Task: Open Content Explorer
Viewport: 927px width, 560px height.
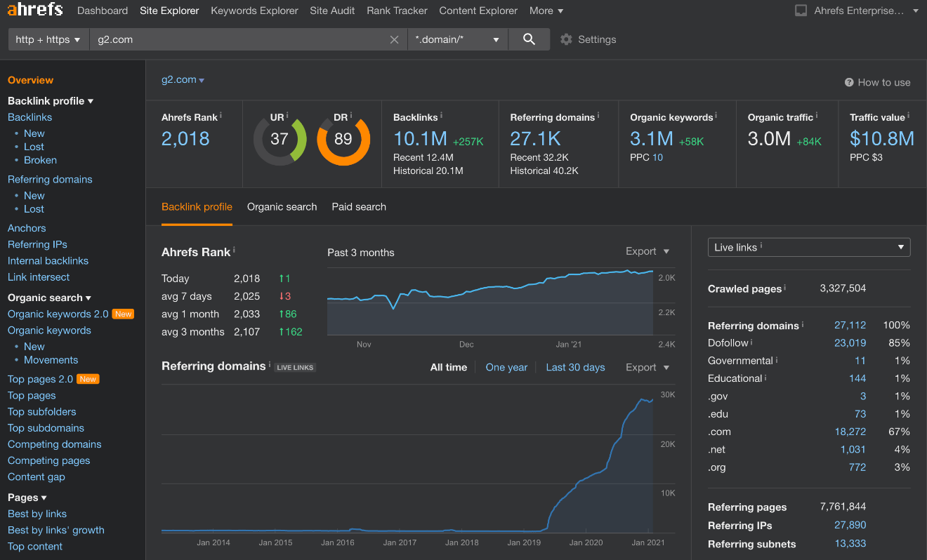Action: click(x=478, y=11)
